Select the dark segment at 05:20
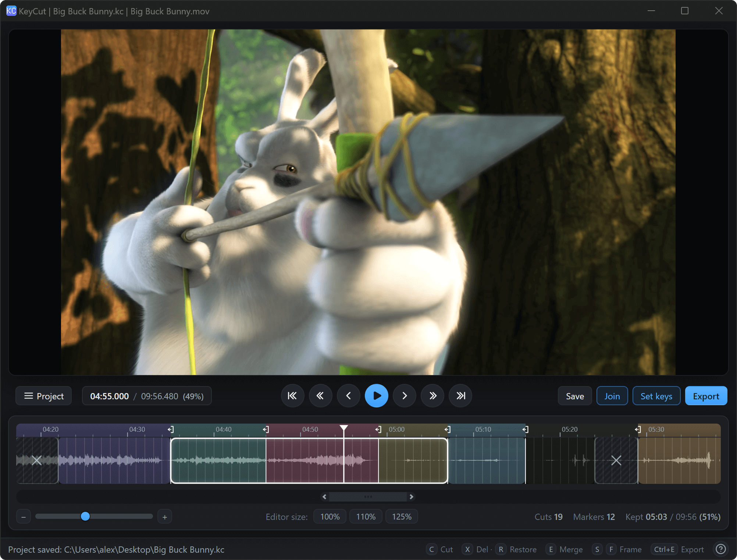Viewport: 737px width, 560px height. click(560, 460)
